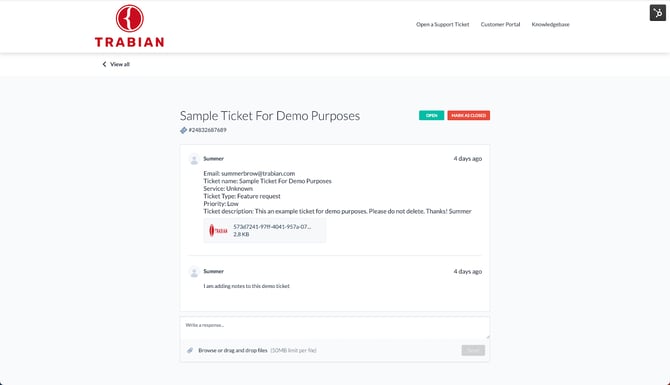Click the 50MB limit per file note
Image resolution: width=670 pixels, height=385 pixels.
click(294, 350)
